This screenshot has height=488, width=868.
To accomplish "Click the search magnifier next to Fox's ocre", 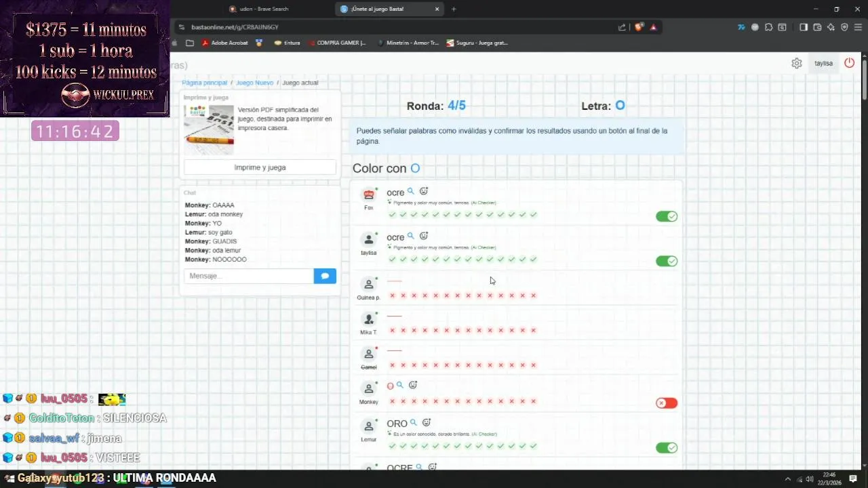I will (410, 192).
